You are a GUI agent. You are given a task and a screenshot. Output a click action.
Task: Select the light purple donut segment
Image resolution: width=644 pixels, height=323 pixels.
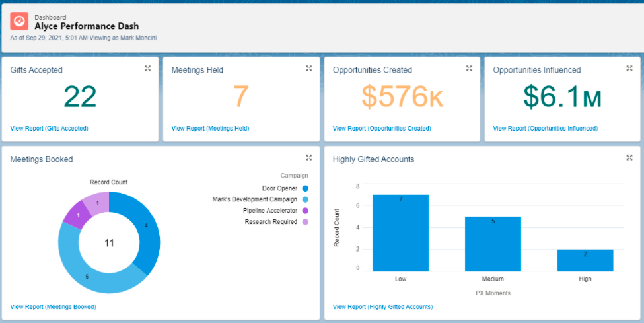pos(97,203)
